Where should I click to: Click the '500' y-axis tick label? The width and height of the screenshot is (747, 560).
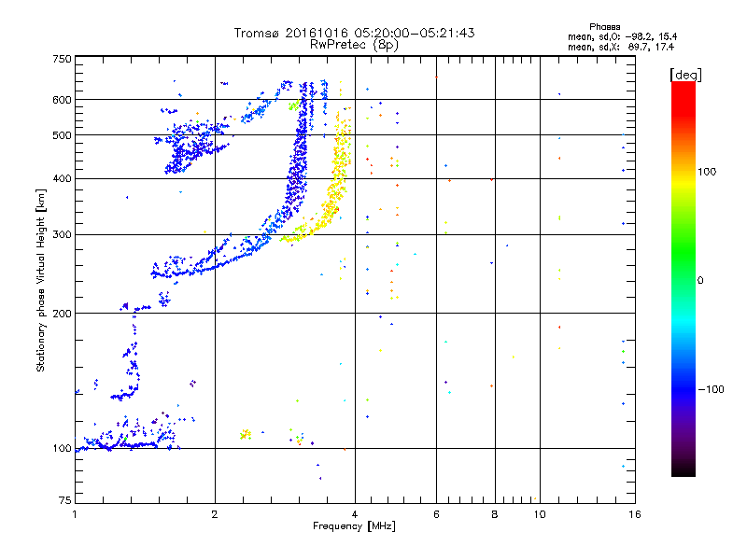(63, 135)
